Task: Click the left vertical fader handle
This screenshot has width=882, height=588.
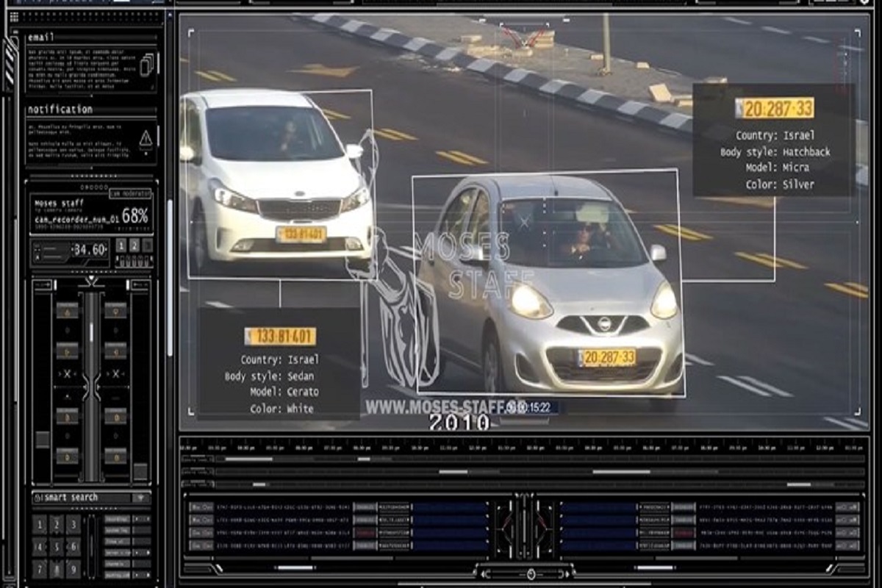Action: pos(43,439)
